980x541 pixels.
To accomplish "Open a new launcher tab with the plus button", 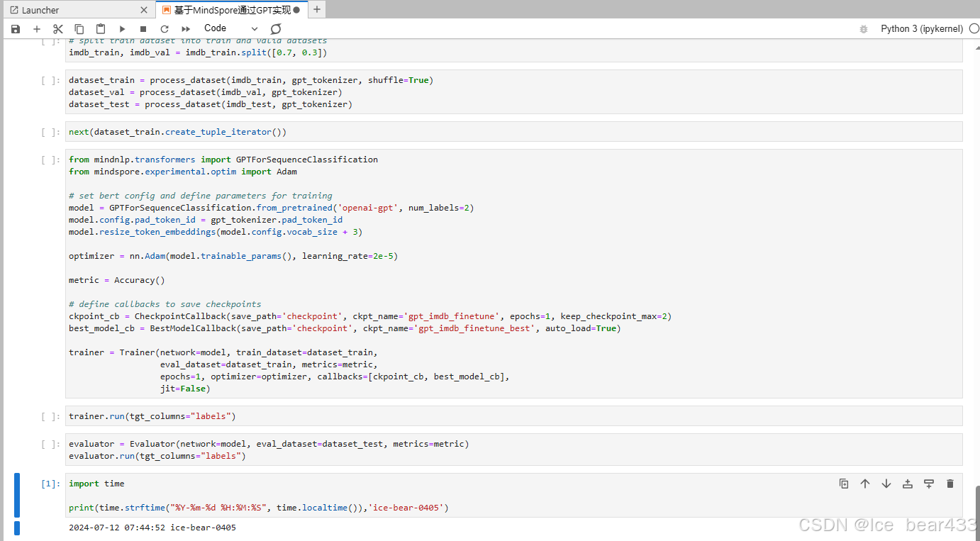I will pos(317,10).
